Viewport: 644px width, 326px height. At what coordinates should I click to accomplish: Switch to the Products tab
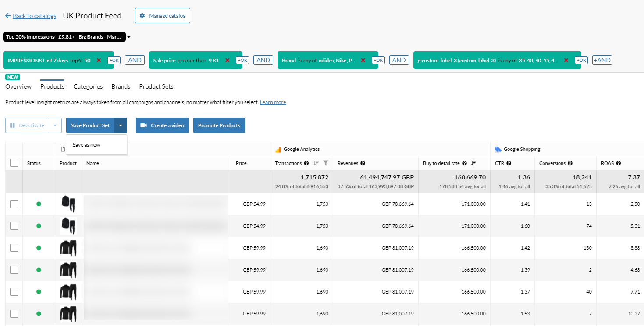click(x=52, y=86)
